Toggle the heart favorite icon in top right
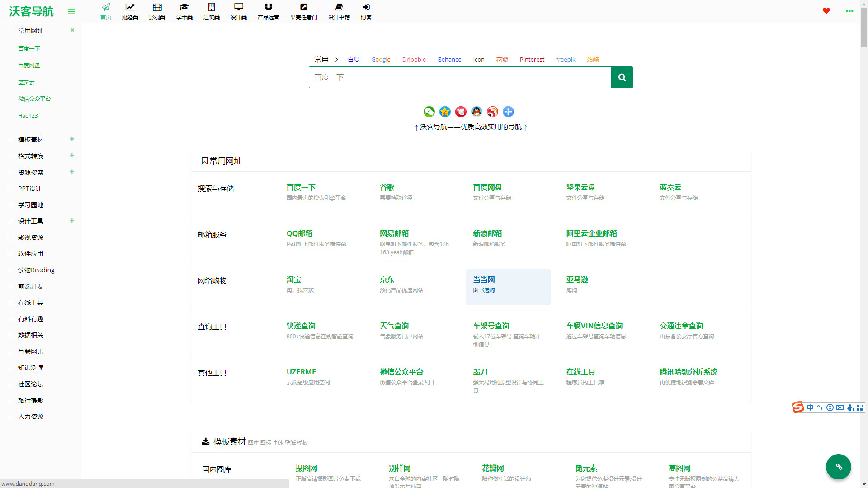The height and width of the screenshot is (488, 868). coord(826,11)
